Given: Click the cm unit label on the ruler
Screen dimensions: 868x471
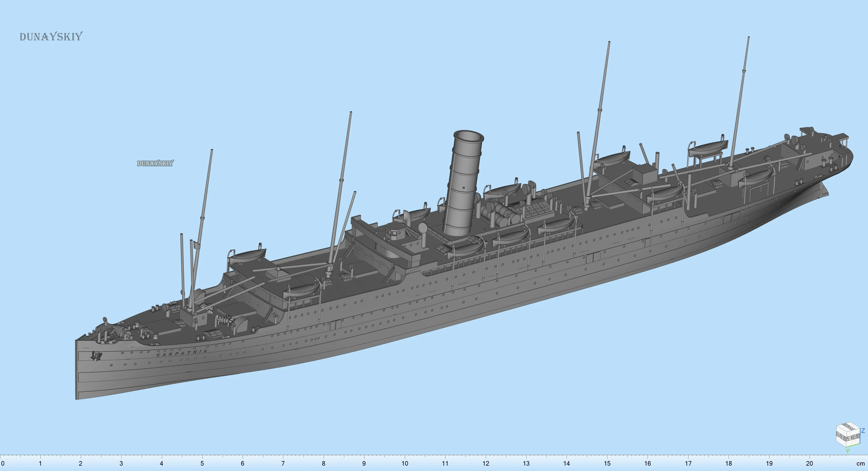Looking at the screenshot, I should [860, 463].
